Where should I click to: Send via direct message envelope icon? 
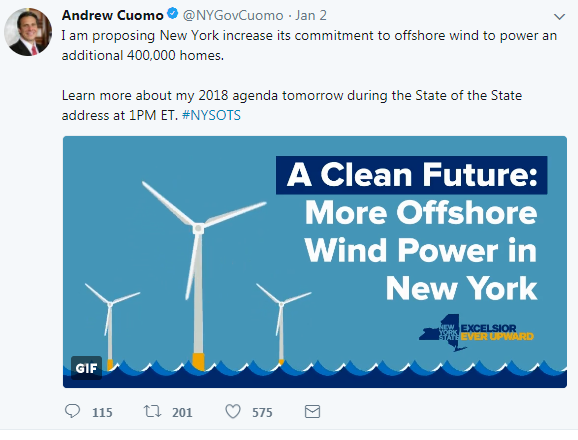(312, 411)
